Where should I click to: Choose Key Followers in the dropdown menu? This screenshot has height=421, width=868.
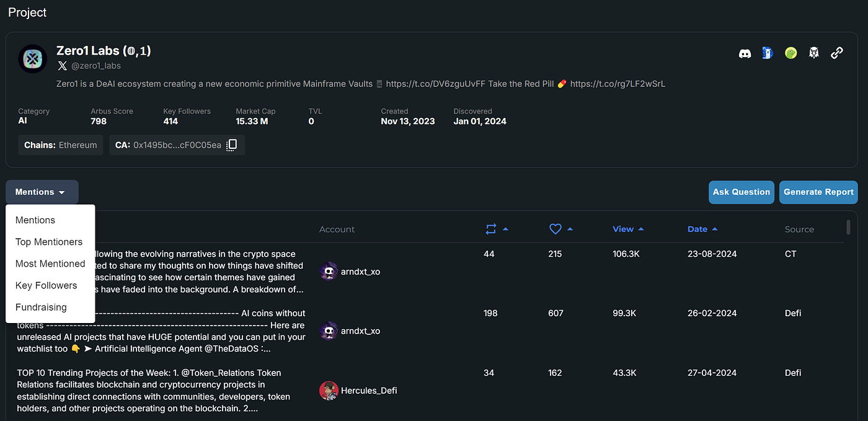(x=46, y=285)
